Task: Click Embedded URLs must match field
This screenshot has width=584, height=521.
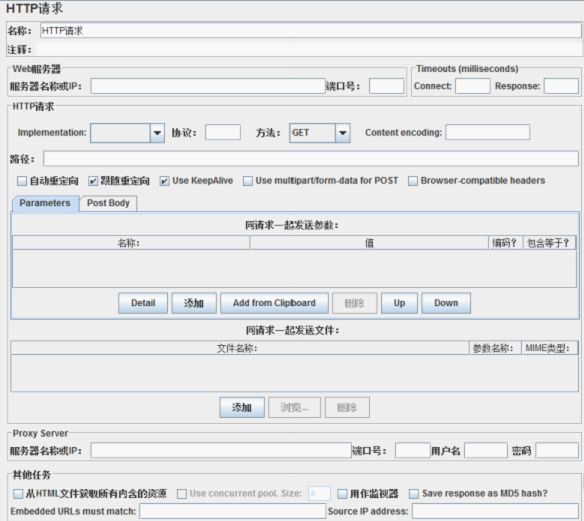Action: [233, 511]
